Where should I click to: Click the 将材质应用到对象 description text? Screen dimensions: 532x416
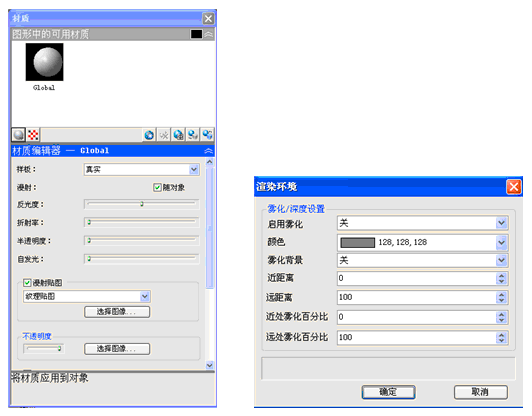point(50,378)
